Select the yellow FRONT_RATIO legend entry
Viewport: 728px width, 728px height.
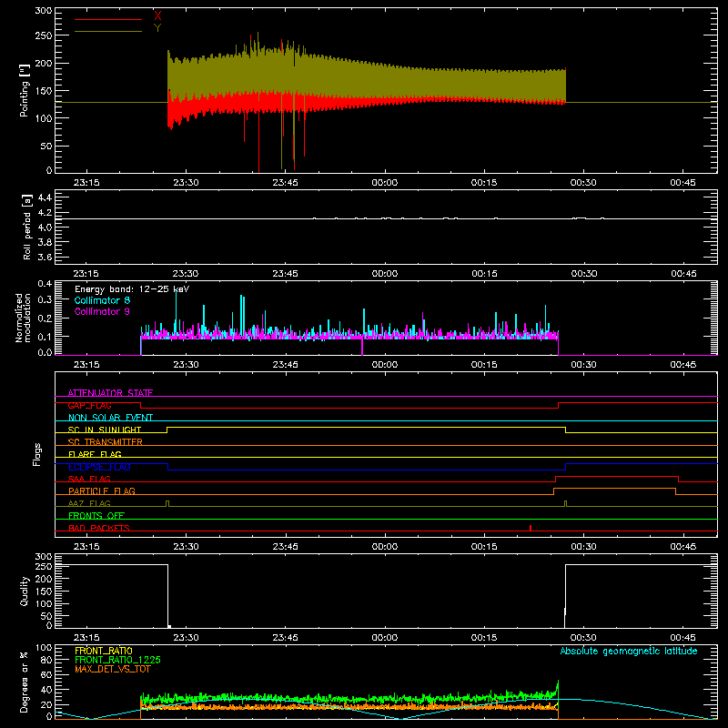point(104,651)
